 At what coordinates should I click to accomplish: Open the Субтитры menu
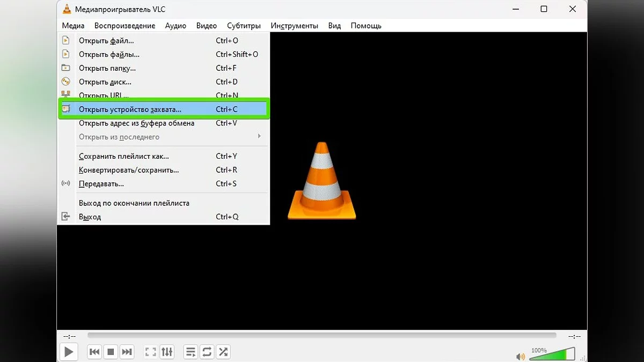coord(244,26)
